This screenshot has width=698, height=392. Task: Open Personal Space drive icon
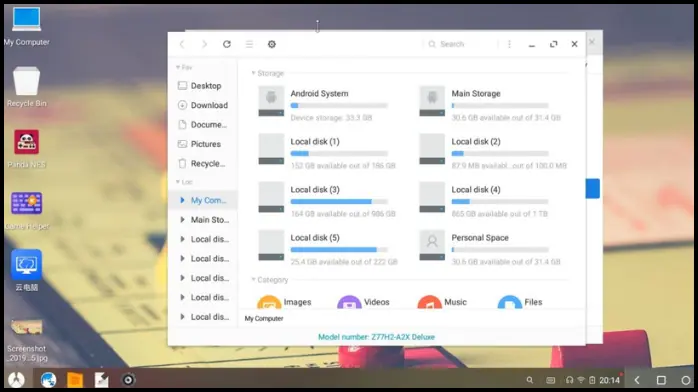click(x=432, y=245)
